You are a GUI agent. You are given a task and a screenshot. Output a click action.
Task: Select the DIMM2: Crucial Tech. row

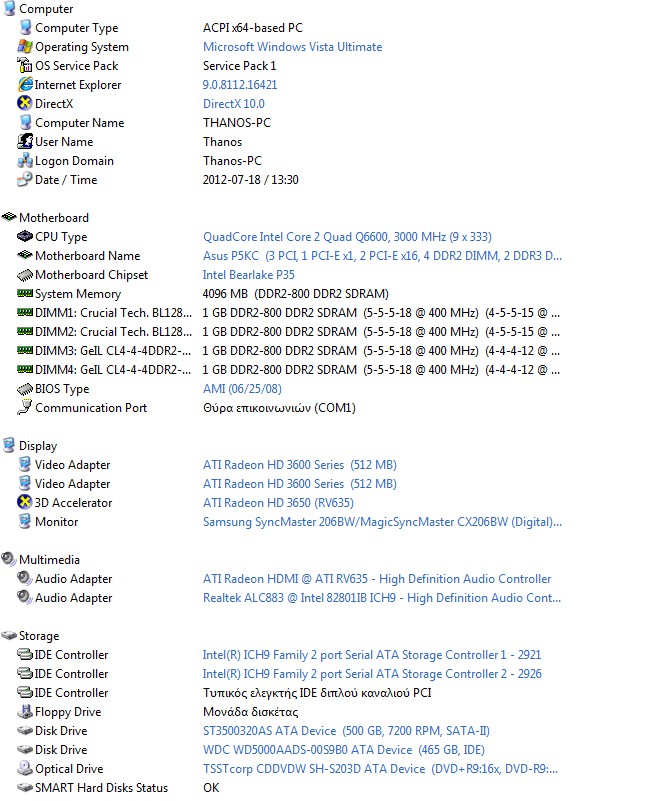(289, 332)
